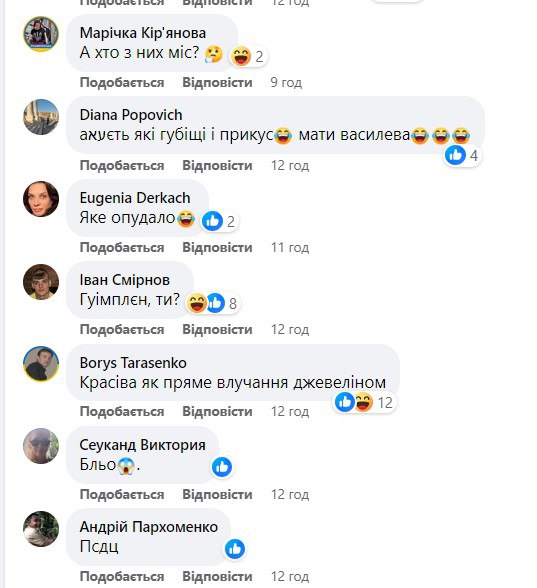Like Марічка Кір'янова's comment via Подобається
The width and height of the screenshot is (537, 588).
(x=122, y=82)
